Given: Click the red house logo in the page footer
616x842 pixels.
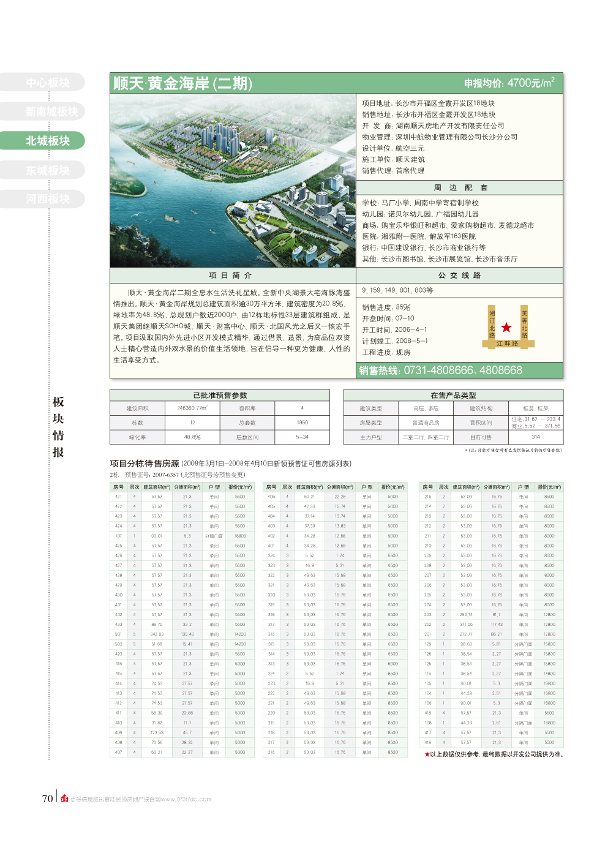Looking at the screenshot, I should 64,799.
